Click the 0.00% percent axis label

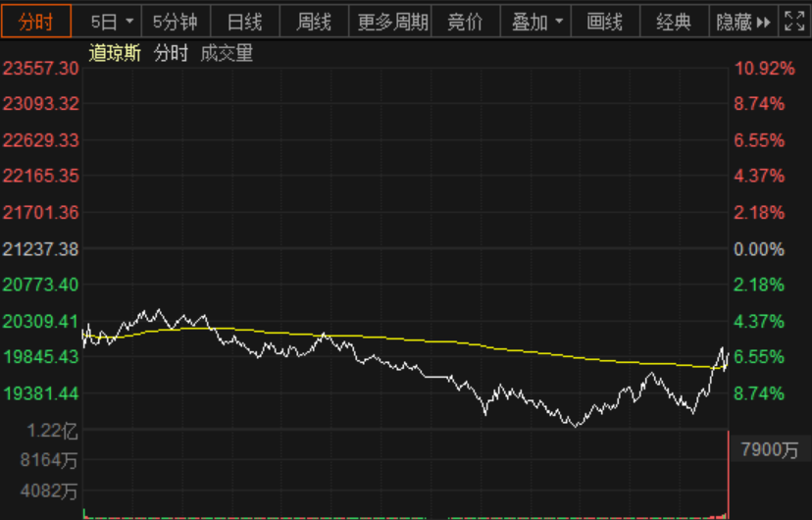tap(759, 249)
